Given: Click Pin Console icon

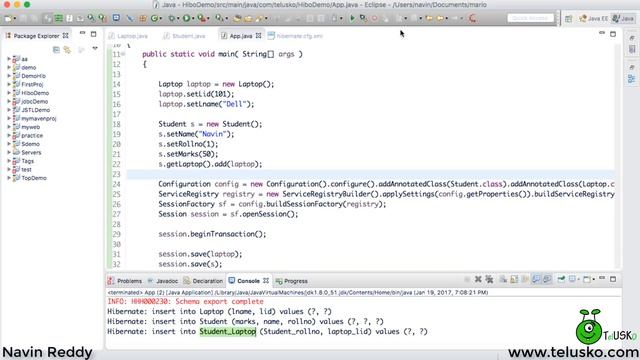Looking at the screenshot, I should (561, 280).
